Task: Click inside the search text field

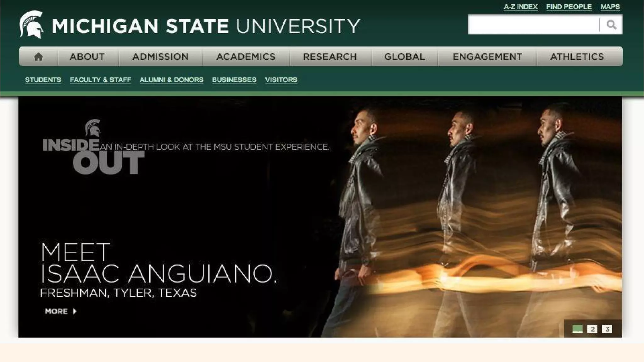Action: click(x=534, y=25)
